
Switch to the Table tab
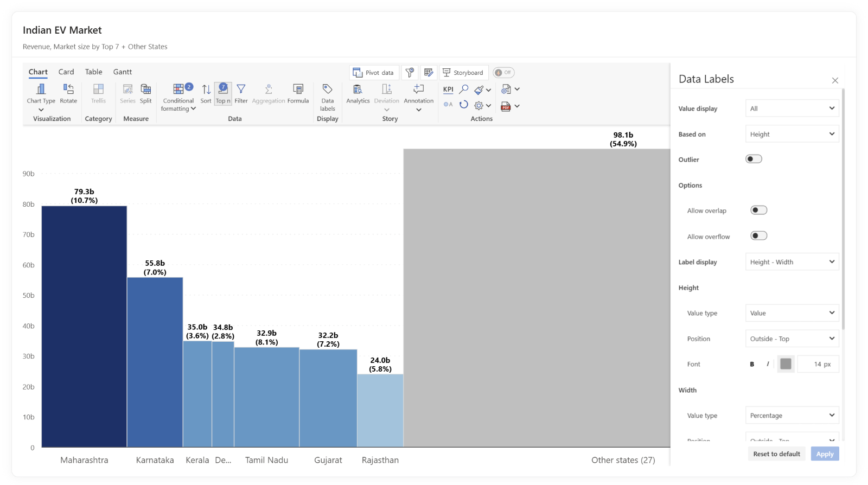click(93, 72)
